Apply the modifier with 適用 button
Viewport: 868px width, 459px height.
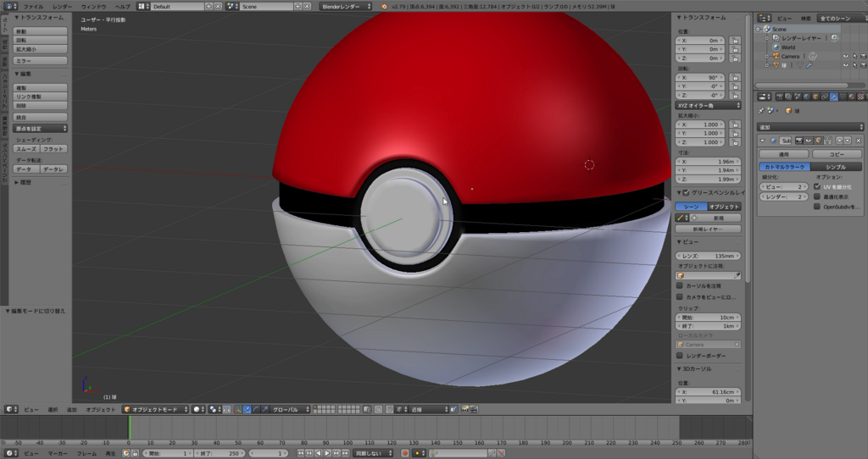784,154
